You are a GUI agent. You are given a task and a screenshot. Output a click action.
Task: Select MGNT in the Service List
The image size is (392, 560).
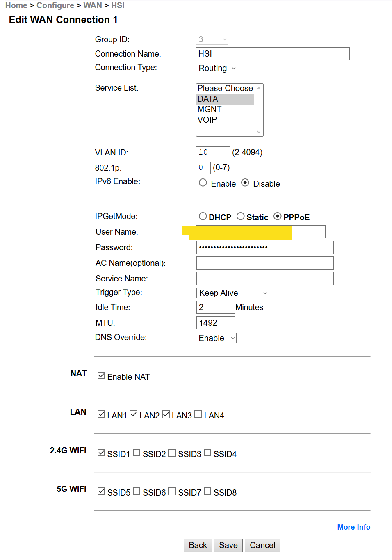(210, 109)
